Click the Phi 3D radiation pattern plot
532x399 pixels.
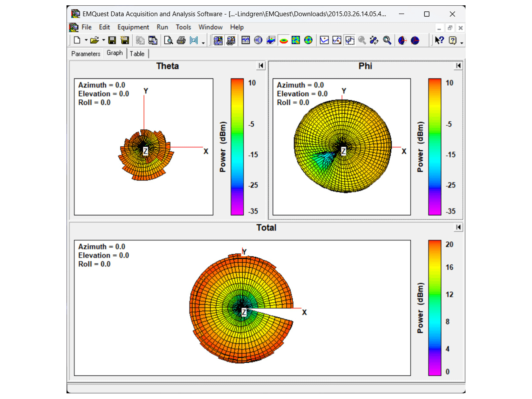click(x=342, y=146)
